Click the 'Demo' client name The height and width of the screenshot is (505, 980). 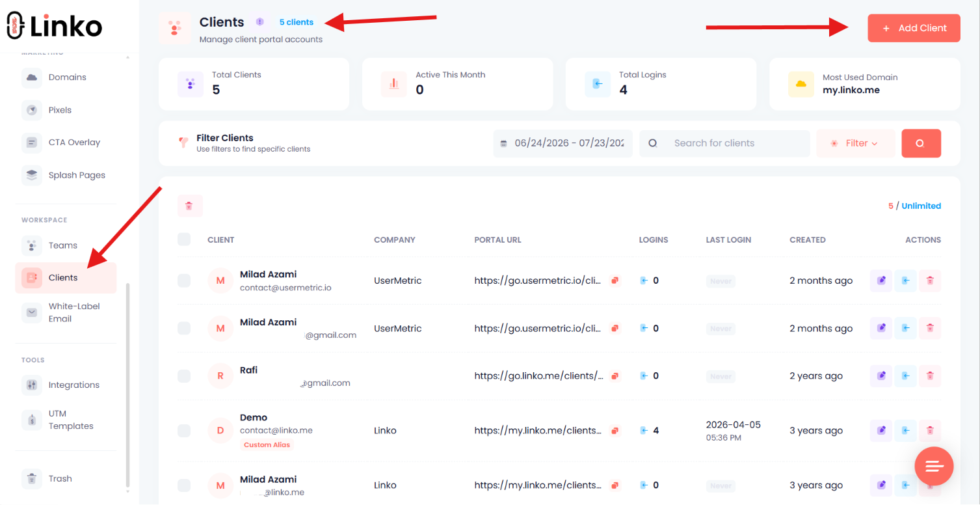[x=254, y=417]
